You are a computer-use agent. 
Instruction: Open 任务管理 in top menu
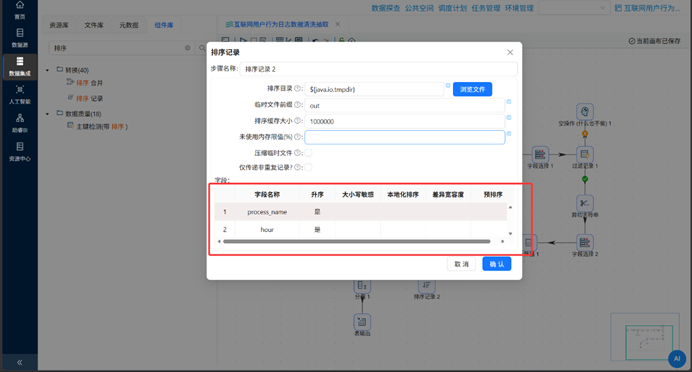tap(486, 8)
